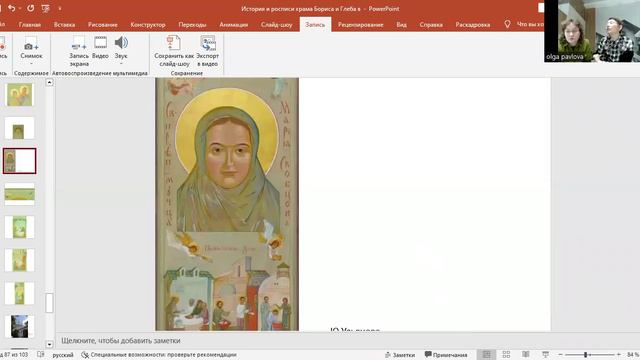Open the Undo history dropdown arrow
The width and height of the screenshot is (640, 360).
20,9
